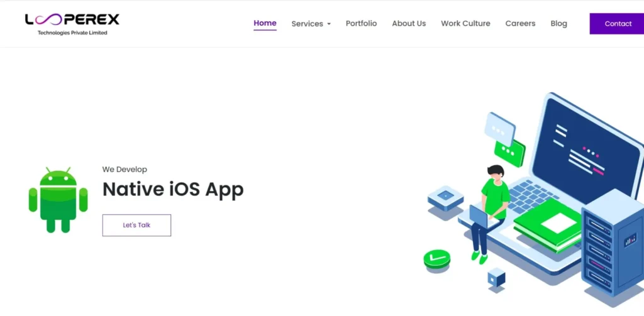Go to the Home menu item
644x316 pixels.
tap(265, 23)
